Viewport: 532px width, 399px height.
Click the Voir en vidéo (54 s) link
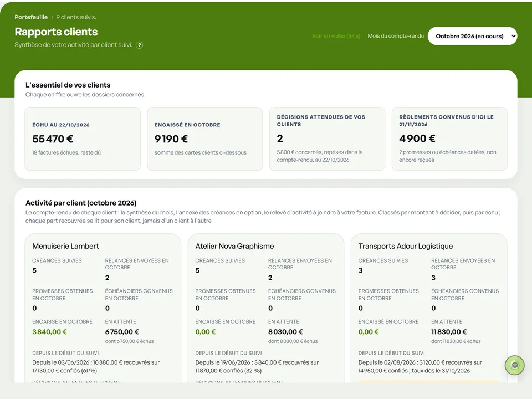pos(336,36)
